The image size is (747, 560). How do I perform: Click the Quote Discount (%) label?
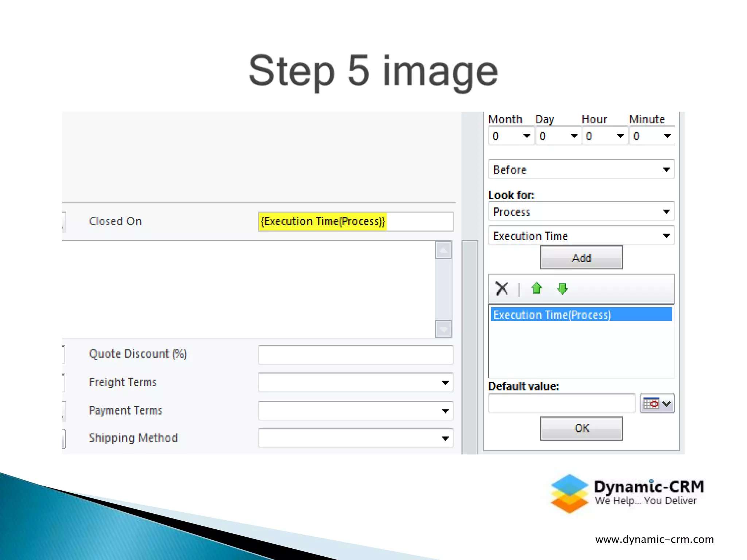pyautogui.click(x=138, y=354)
